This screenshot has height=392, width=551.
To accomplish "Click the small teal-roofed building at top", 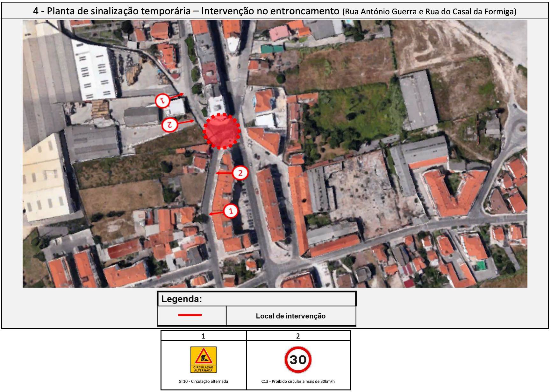I will coord(272,49).
